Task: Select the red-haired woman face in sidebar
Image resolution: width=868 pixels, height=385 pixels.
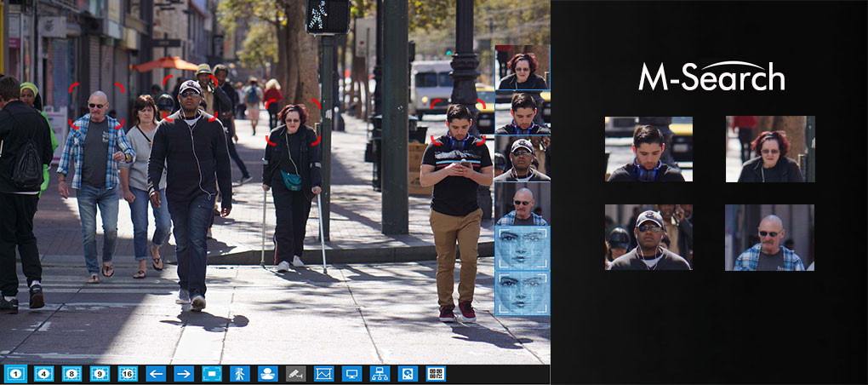Action: [522, 68]
